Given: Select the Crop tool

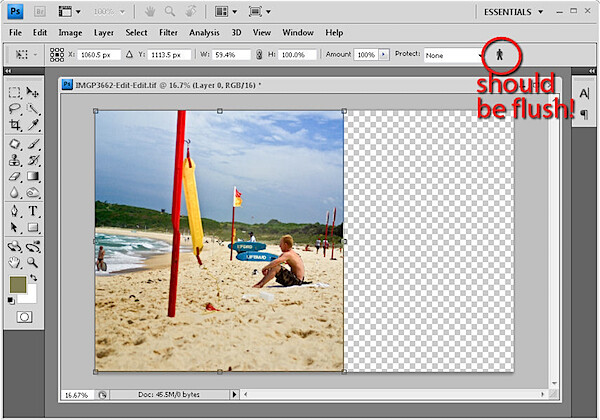Looking at the screenshot, I should point(15,125).
